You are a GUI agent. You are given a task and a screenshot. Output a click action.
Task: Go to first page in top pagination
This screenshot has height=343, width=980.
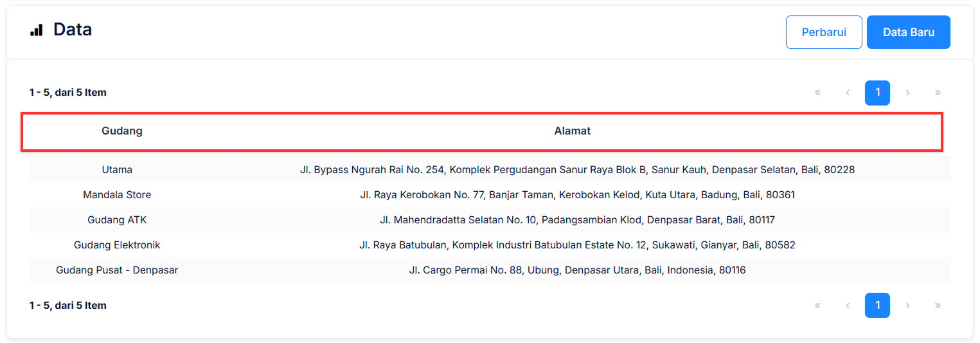tap(817, 93)
